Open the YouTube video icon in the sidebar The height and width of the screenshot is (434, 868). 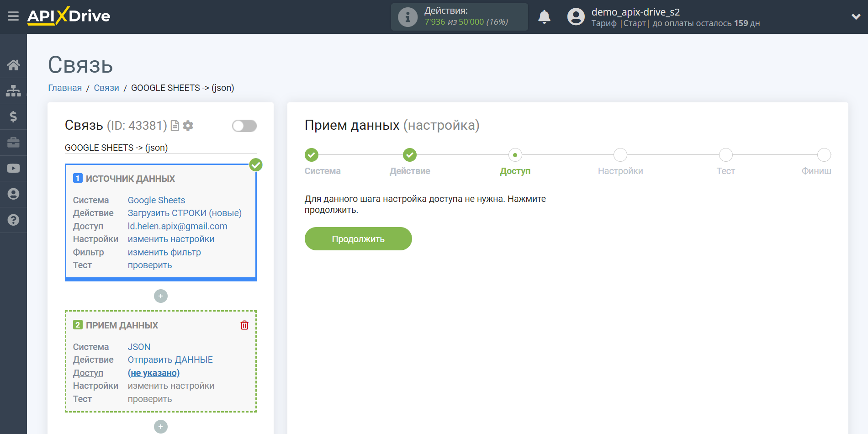[x=13, y=168]
